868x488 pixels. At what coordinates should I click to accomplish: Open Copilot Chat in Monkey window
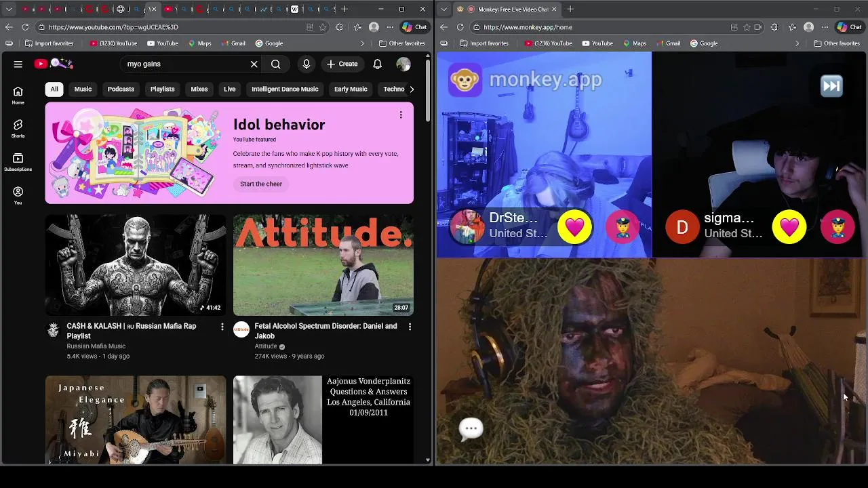[849, 27]
